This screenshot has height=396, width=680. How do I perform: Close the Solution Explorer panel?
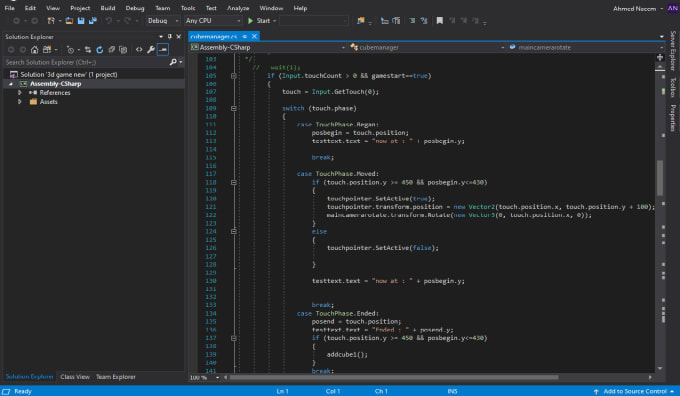click(x=179, y=36)
